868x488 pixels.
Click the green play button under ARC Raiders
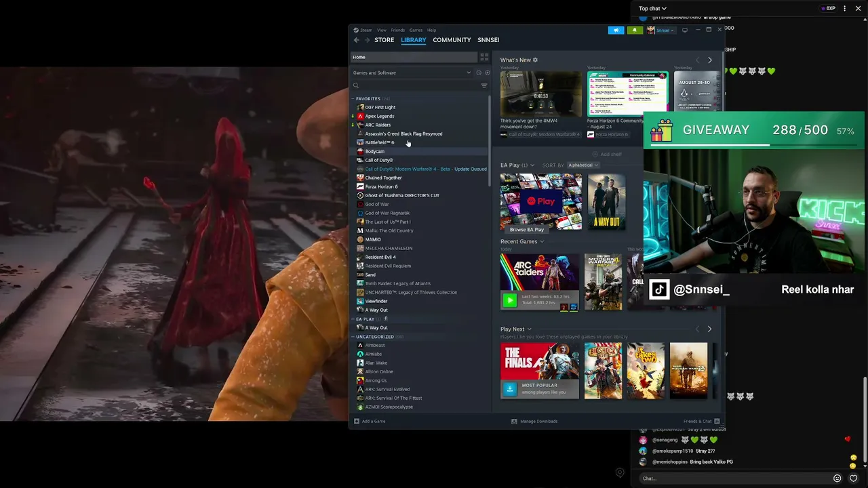[x=510, y=300]
